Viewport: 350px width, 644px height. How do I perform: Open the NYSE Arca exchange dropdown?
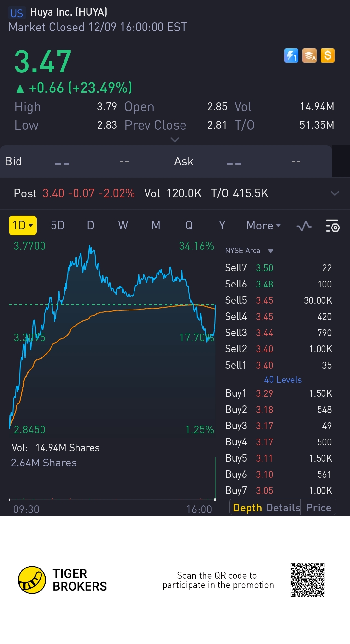pos(249,251)
